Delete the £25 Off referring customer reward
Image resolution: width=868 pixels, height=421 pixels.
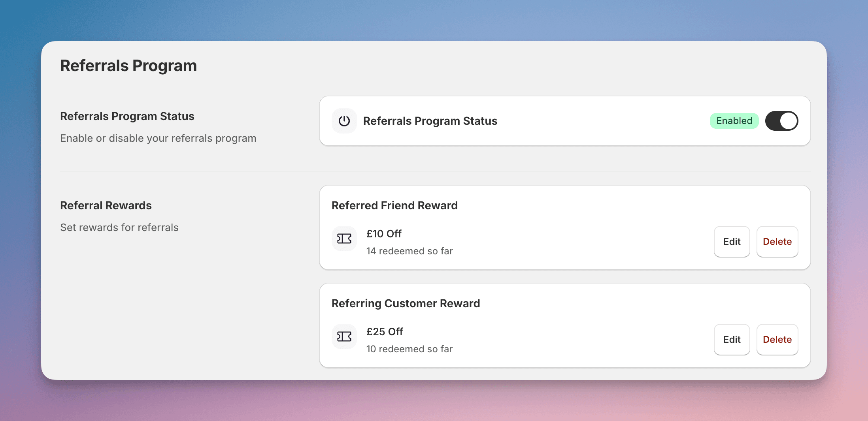777,339
